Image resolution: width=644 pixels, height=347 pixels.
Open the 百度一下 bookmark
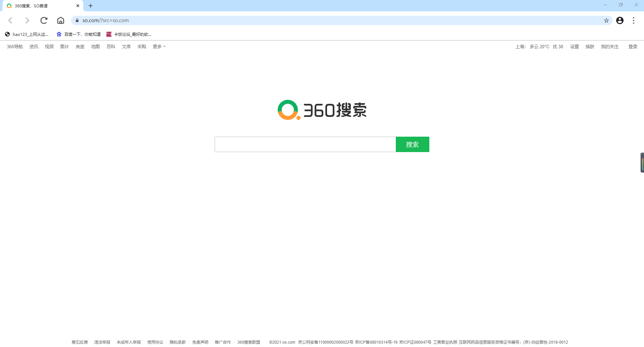[x=79, y=34]
